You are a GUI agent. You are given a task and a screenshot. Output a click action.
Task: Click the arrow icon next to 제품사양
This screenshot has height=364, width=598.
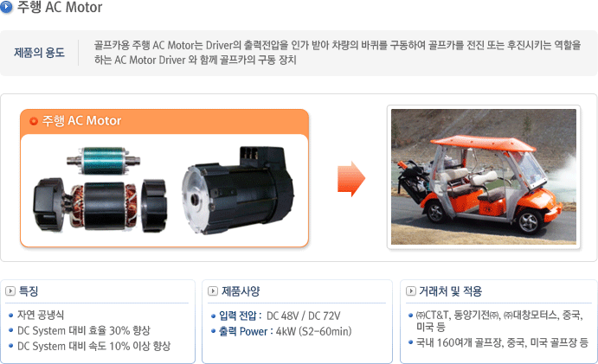pyautogui.click(x=213, y=291)
